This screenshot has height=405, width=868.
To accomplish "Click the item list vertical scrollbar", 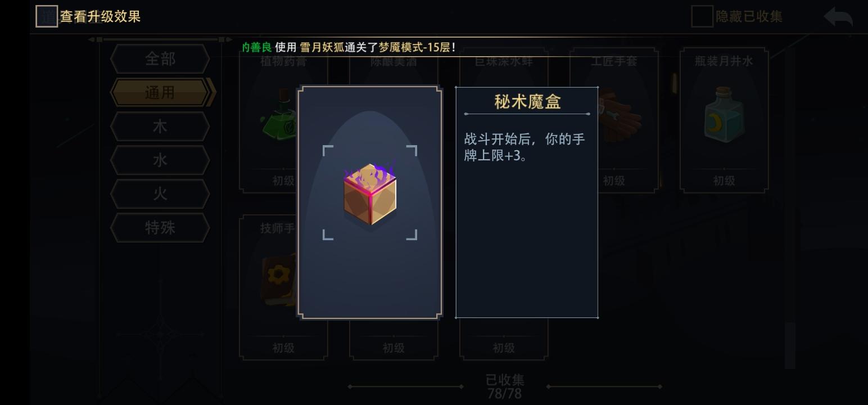I will [x=790, y=208].
